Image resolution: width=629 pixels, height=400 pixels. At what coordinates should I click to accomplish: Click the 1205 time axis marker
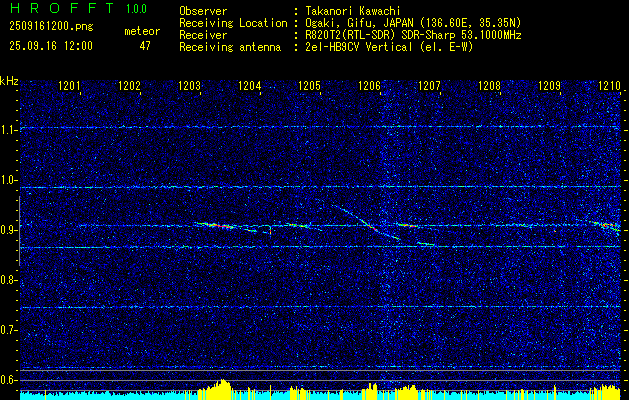tap(310, 85)
